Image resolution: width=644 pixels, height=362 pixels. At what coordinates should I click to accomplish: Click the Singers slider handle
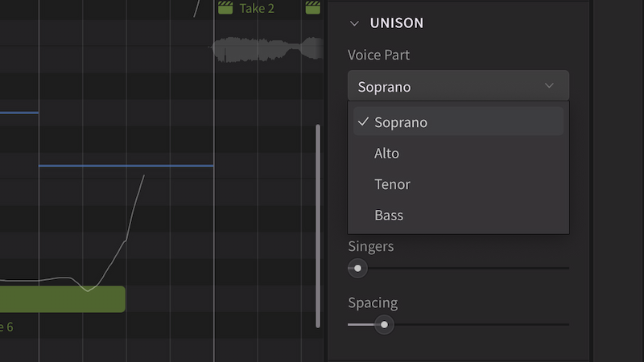click(357, 268)
